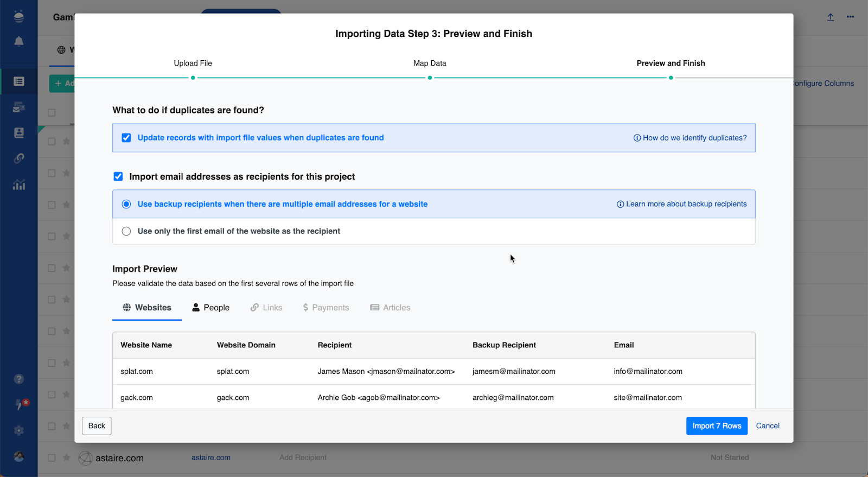Open the links chain icon in sidebar

click(x=18, y=158)
